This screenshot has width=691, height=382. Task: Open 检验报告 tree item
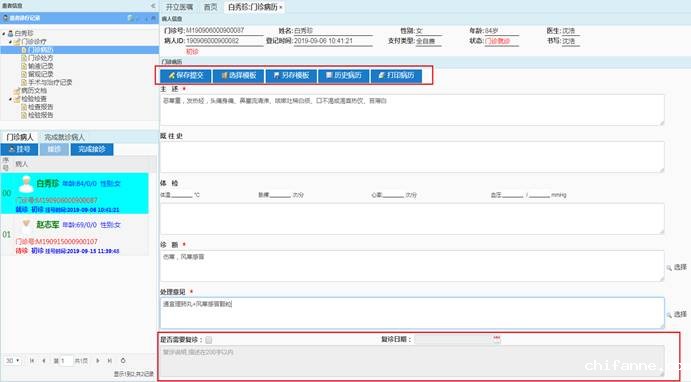click(40, 115)
